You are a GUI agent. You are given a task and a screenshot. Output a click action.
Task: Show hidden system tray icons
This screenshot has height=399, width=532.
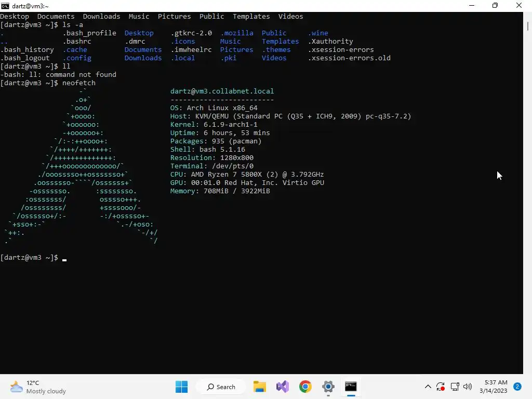428,387
